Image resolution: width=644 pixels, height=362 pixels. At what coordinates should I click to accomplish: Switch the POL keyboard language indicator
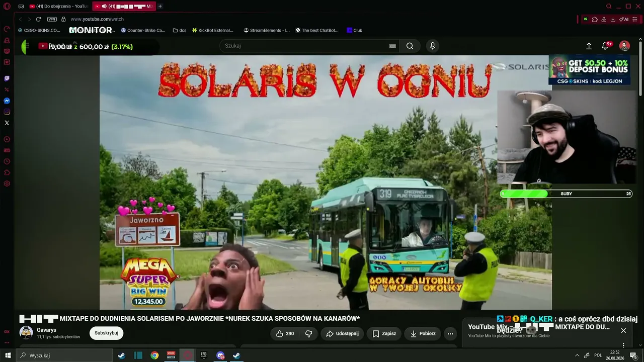click(598, 355)
